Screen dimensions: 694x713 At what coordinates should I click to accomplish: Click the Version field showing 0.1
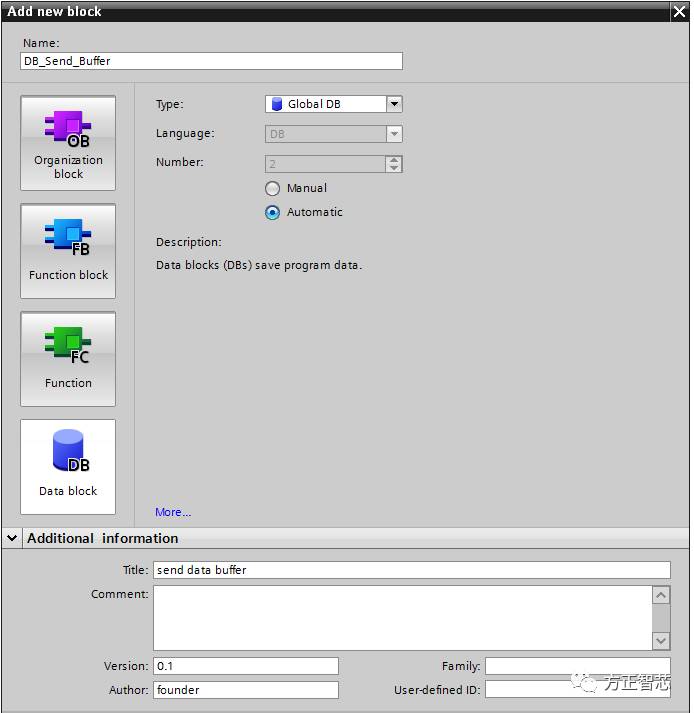pos(246,666)
